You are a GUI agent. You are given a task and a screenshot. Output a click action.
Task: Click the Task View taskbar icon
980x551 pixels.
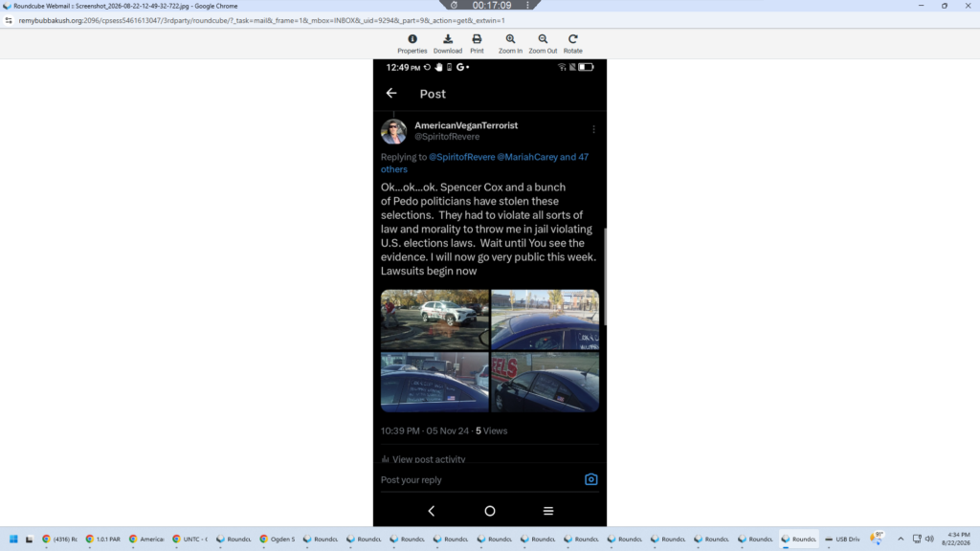[29, 540]
